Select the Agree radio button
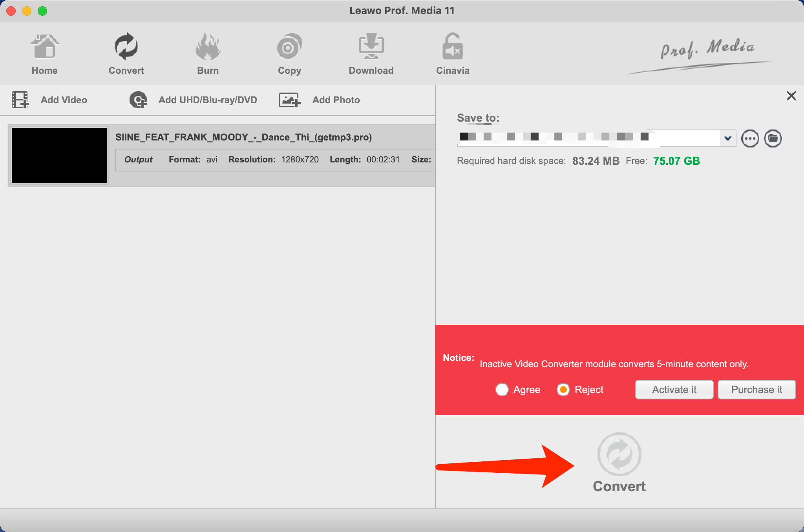Viewport: 804px width, 532px height. click(502, 390)
